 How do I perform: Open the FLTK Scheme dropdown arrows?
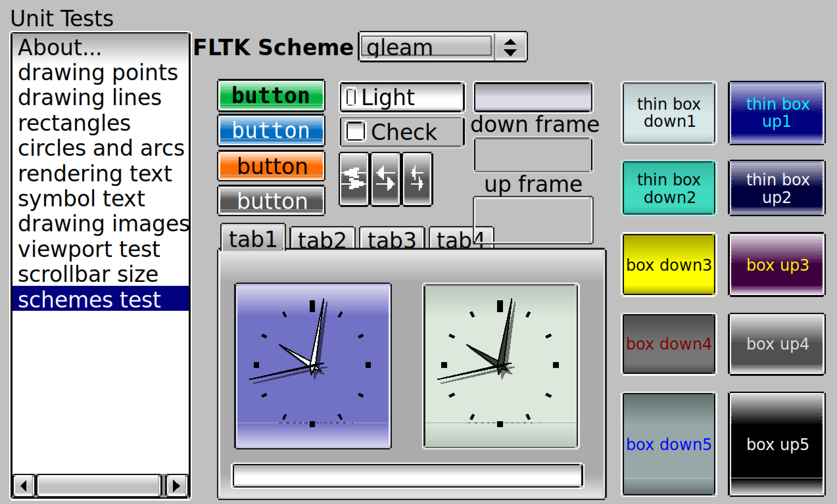(x=510, y=47)
